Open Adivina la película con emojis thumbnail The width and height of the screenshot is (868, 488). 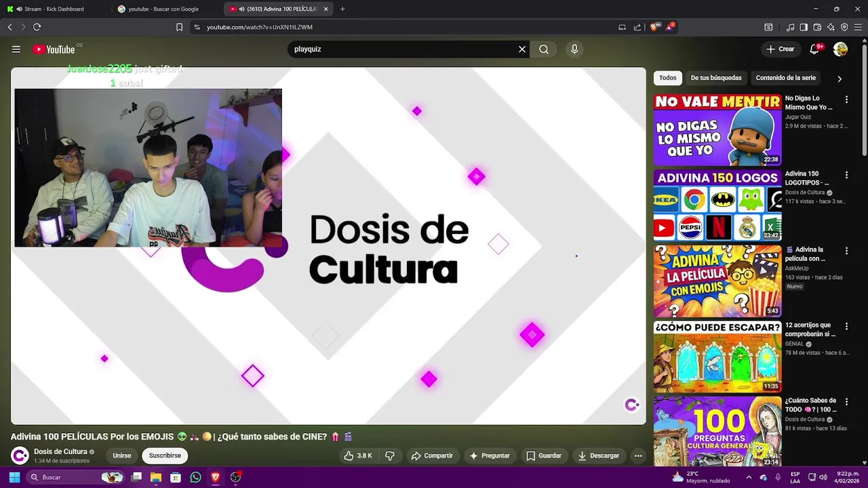coord(717,281)
